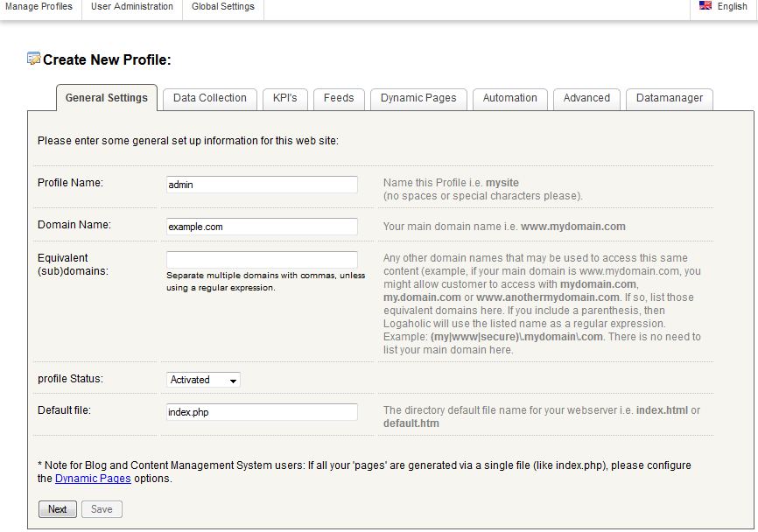Image resolution: width=758 pixels, height=532 pixels.
Task: Open the profile Status dropdown
Action: (203, 380)
